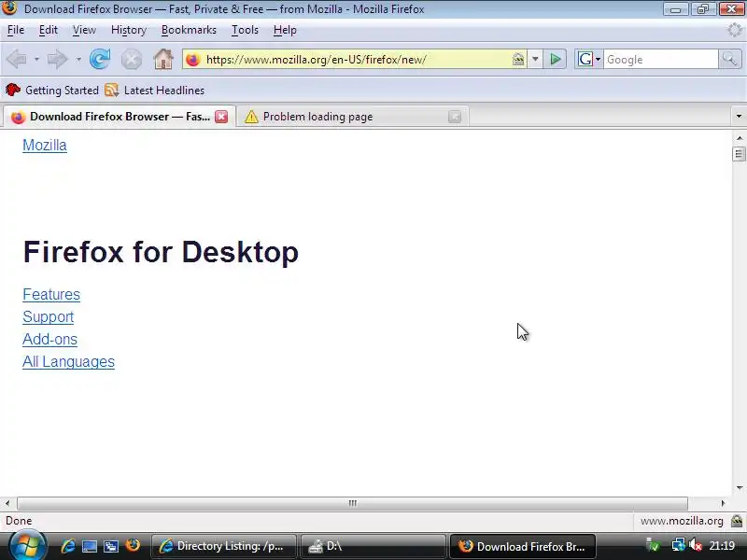This screenshot has height=560, width=747.
Task: Expand the address bar URL history dropdown
Action: pyautogui.click(x=535, y=59)
